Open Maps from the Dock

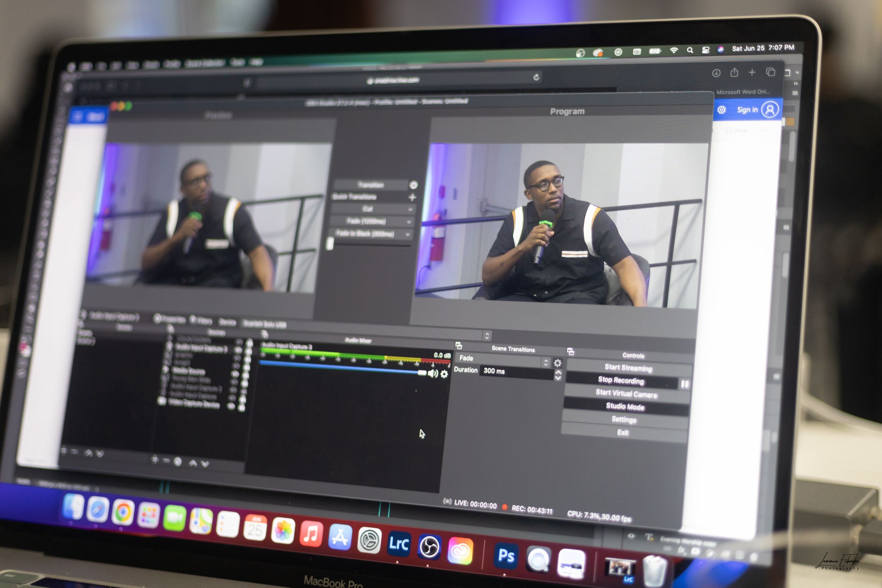201,521
